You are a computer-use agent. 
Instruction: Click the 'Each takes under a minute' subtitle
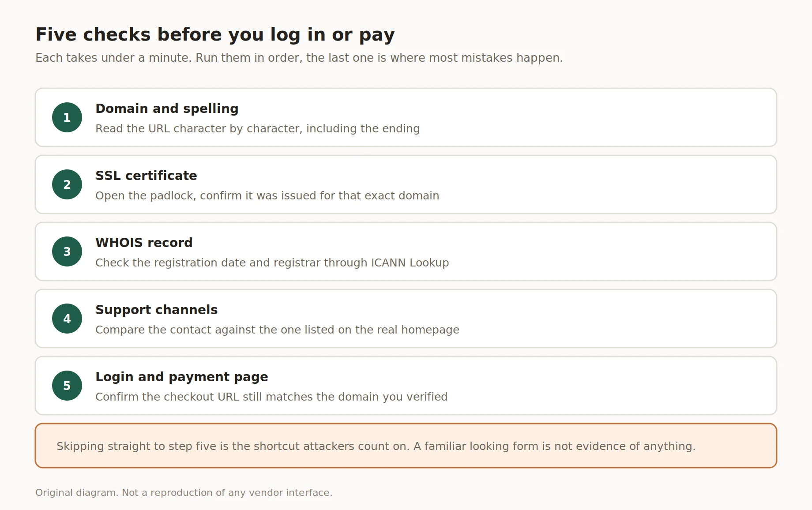(x=299, y=58)
